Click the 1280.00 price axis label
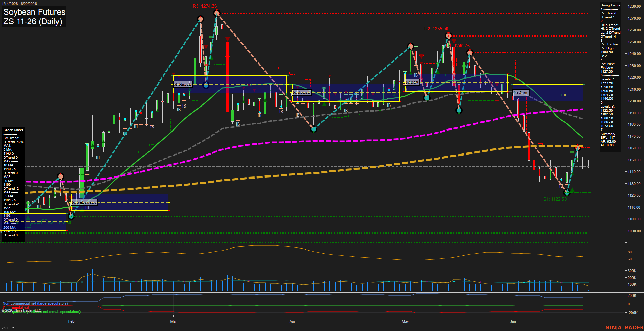Viewport: 644px width, 331px height. tap(634, 6)
